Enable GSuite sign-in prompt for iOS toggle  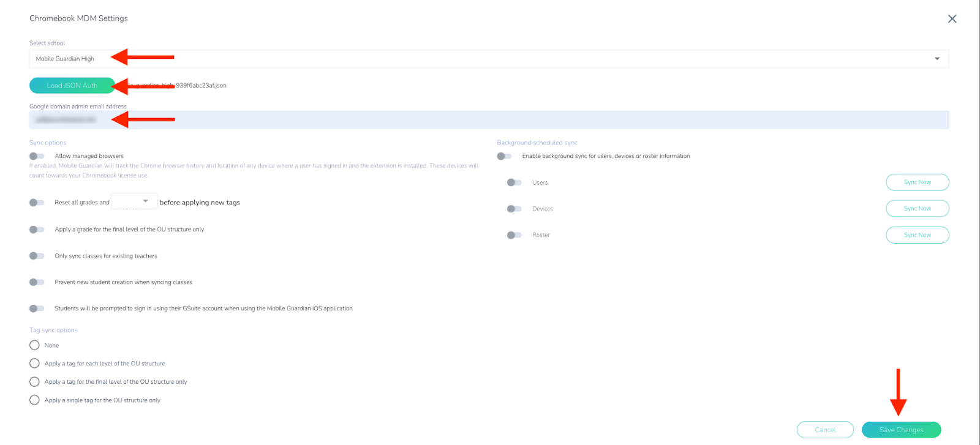pyautogui.click(x=37, y=309)
